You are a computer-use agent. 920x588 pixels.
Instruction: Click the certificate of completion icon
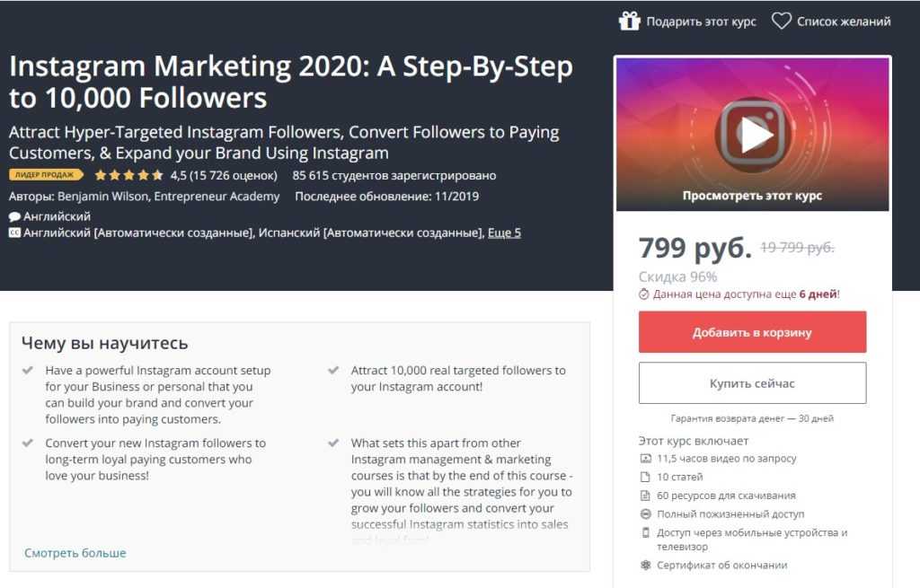pos(645,566)
